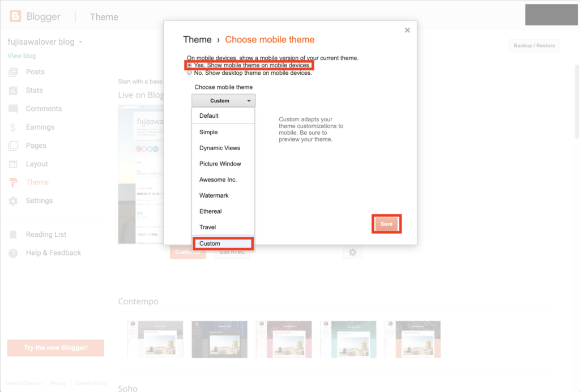Image resolution: width=580 pixels, height=392 pixels.
Task: Open the Help & Feedback label in sidebar
Action: (53, 253)
